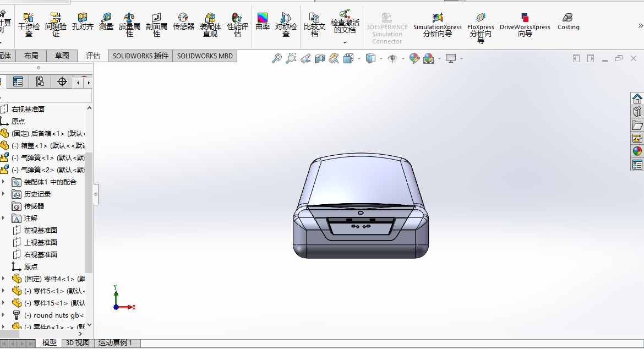Activate the section view icon
644x349 pixels.
320,58
